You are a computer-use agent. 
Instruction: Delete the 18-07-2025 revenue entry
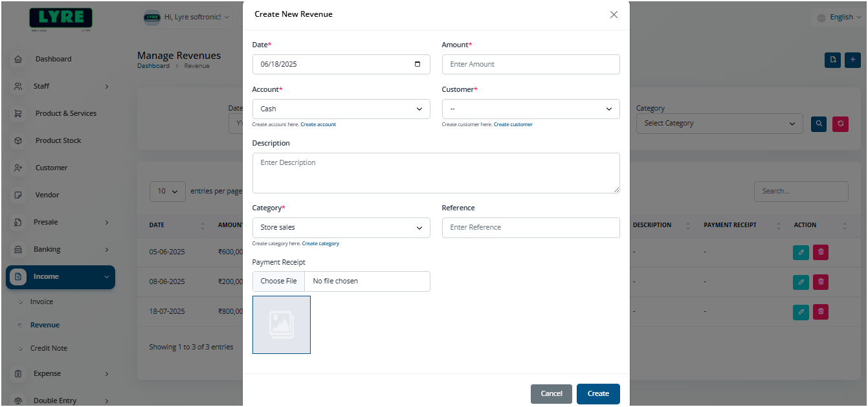click(820, 311)
